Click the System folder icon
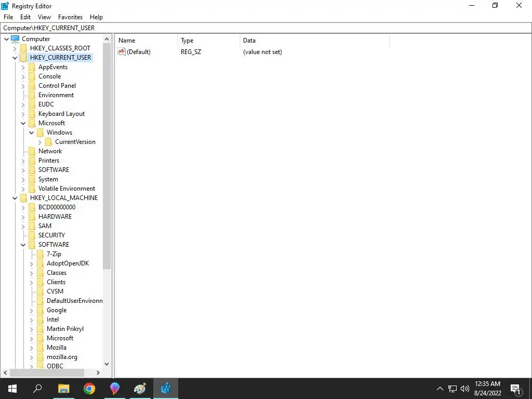532x399 pixels. (x=32, y=179)
